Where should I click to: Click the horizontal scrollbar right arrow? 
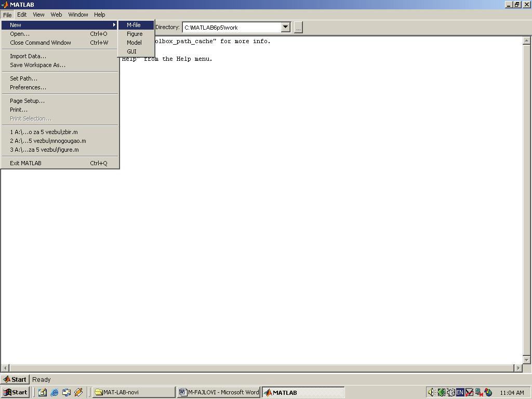[x=518, y=368]
